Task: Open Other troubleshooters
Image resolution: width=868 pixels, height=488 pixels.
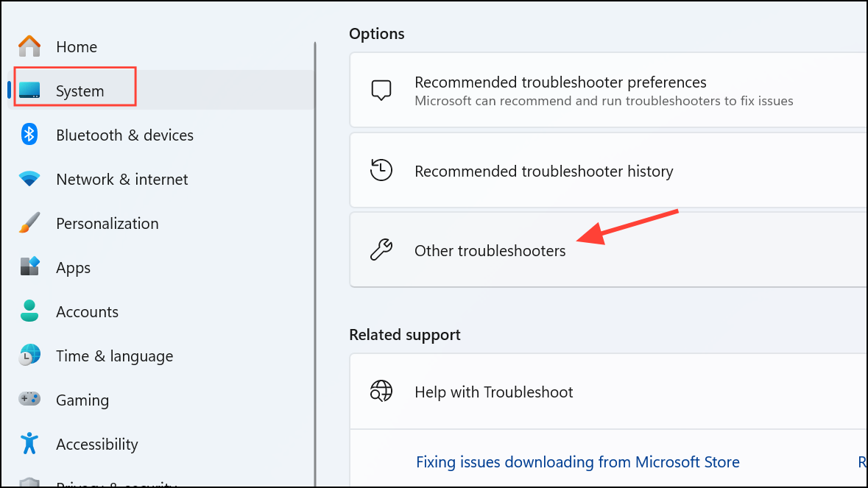Action: [x=608, y=250]
